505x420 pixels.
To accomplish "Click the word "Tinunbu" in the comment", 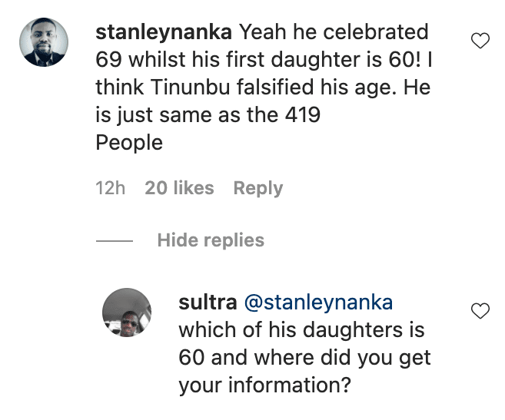I will 173,88.
